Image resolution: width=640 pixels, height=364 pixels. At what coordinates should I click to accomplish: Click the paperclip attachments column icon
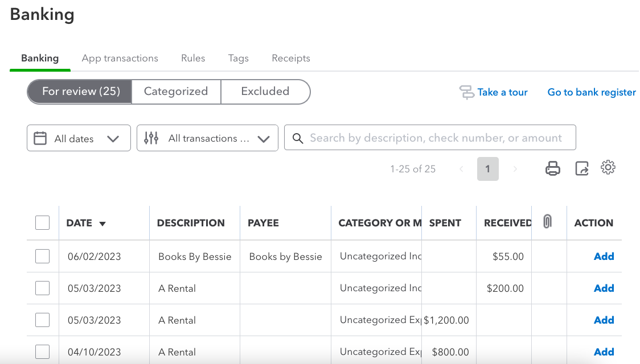[547, 222]
